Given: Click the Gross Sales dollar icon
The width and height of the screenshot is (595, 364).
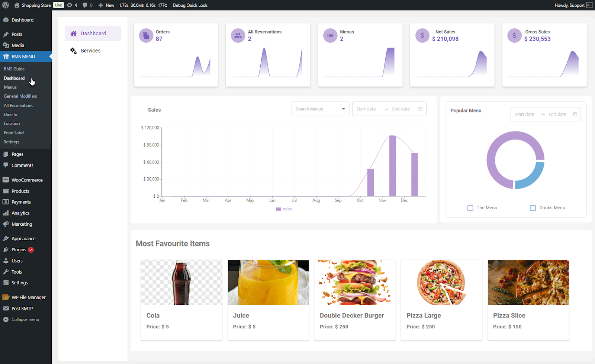Looking at the screenshot, I should pos(514,35).
